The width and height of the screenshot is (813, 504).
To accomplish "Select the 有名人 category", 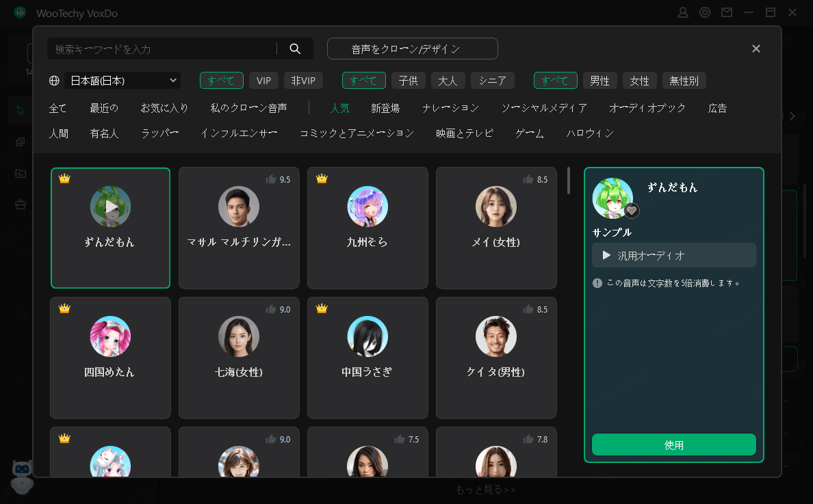I will coord(104,133).
